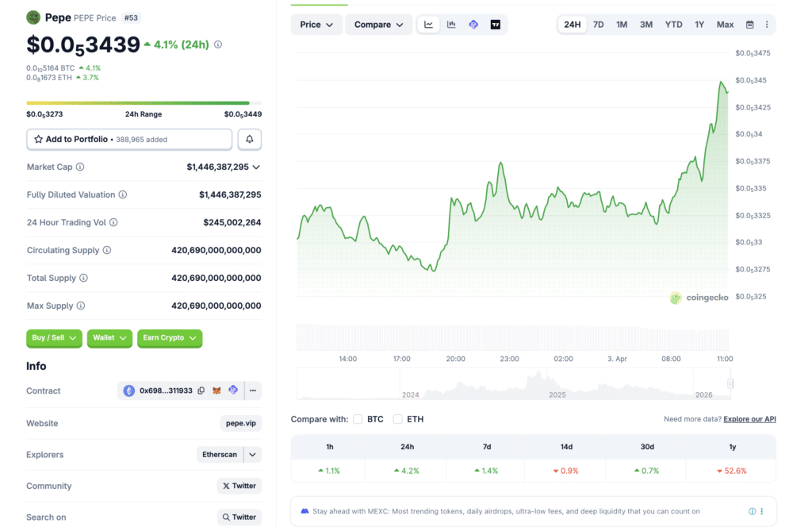Select the line chart view icon
Viewport: 812px width, 527px height.
coord(429,25)
